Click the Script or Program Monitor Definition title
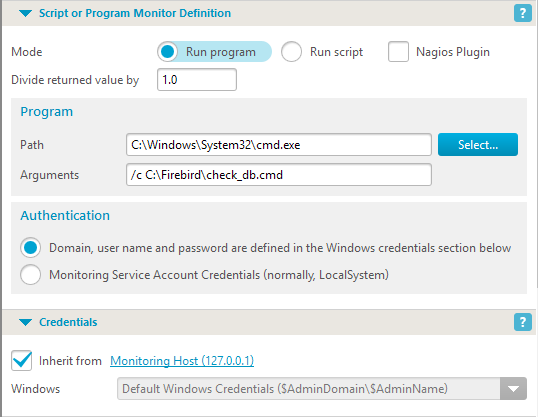 point(135,13)
